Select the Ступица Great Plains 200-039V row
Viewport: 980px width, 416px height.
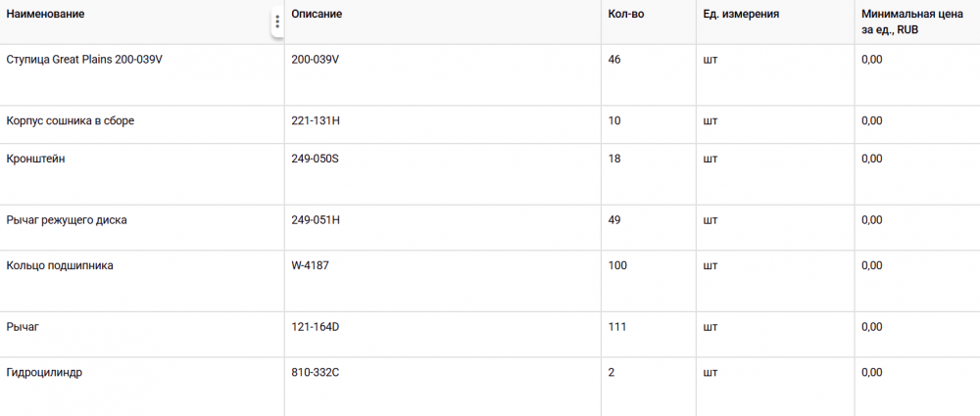coord(84,60)
